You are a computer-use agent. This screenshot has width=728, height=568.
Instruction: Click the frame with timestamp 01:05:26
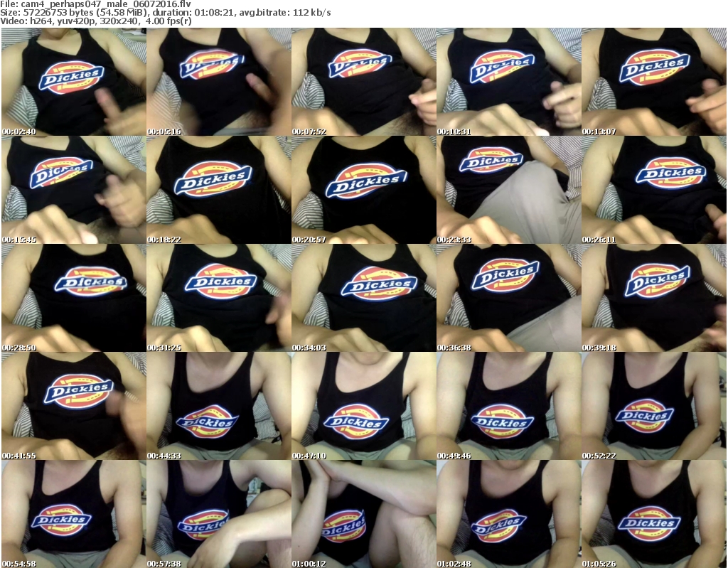[x=654, y=514]
